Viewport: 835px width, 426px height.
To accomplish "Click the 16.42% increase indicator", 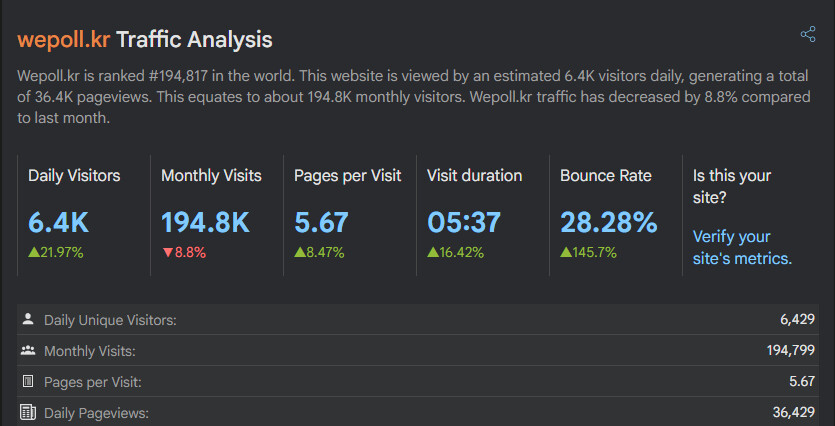I will pos(455,252).
